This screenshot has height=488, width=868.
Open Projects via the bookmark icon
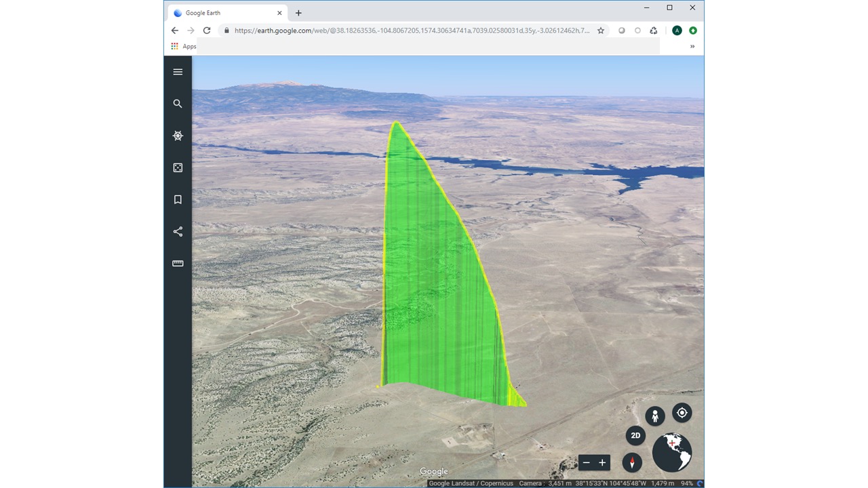tap(178, 199)
